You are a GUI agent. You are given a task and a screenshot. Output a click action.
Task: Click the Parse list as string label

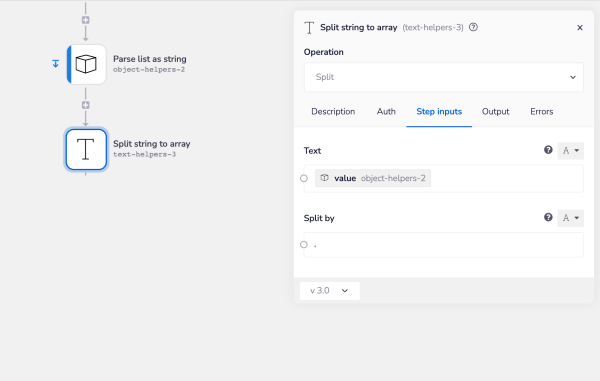pos(150,59)
